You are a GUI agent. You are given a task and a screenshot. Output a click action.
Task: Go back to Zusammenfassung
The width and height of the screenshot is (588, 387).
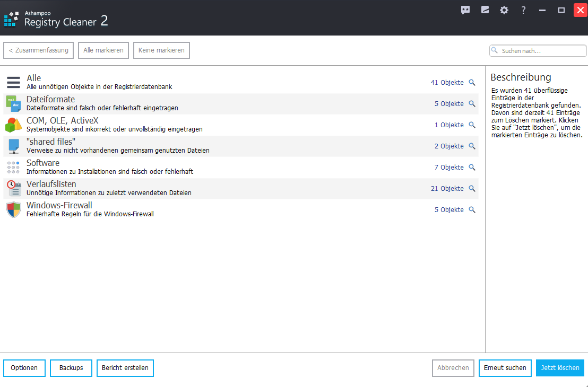point(39,50)
